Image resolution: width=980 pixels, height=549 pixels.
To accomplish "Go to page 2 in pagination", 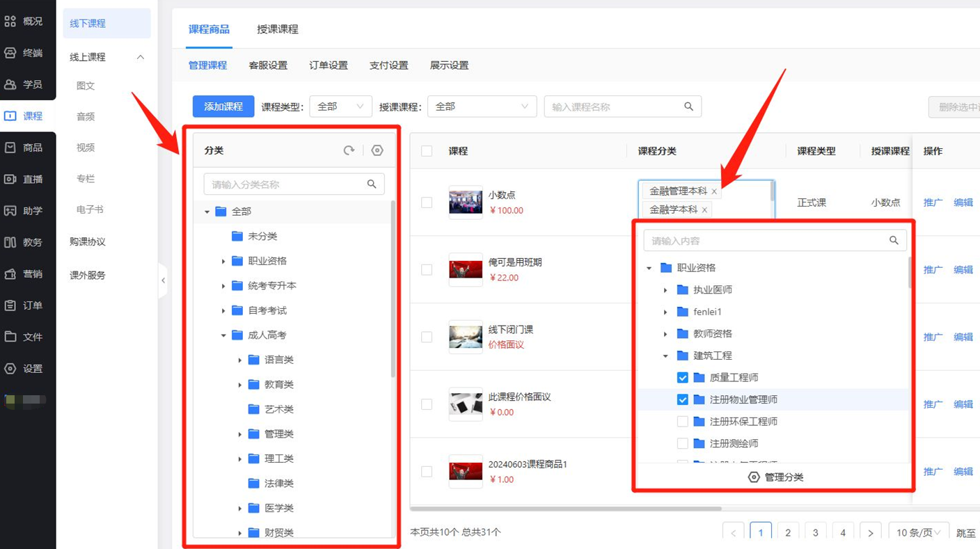I will [787, 532].
